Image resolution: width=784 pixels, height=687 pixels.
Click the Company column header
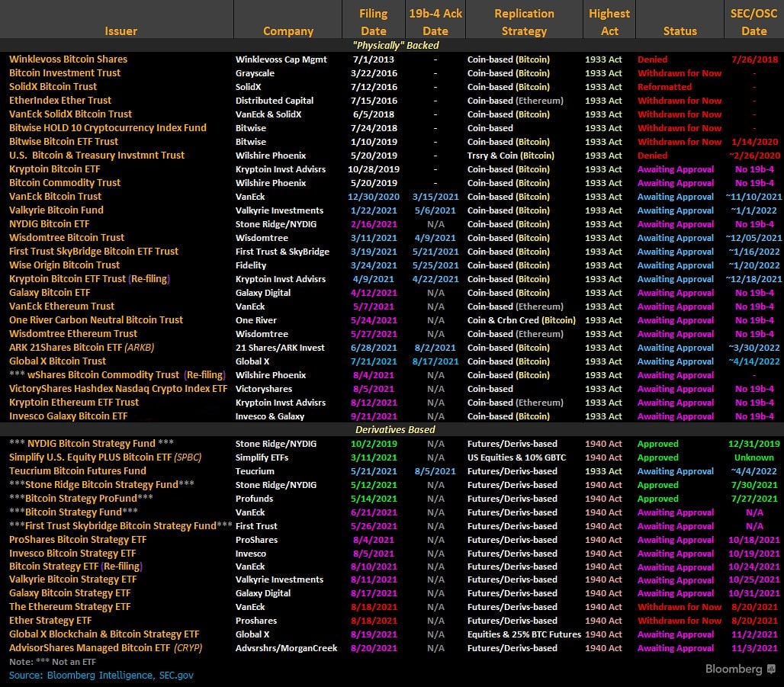click(x=288, y=31)
